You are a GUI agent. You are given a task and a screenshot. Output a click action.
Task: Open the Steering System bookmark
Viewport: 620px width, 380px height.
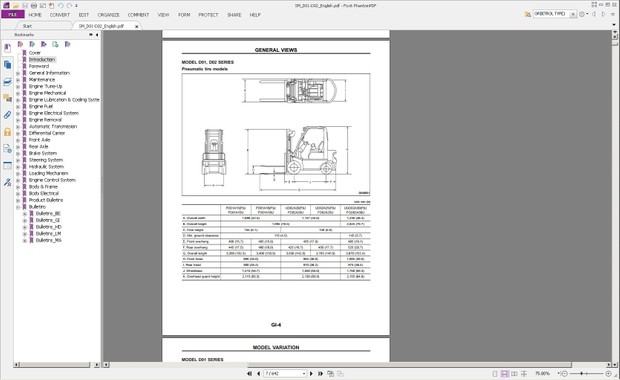tap(46, 160)
